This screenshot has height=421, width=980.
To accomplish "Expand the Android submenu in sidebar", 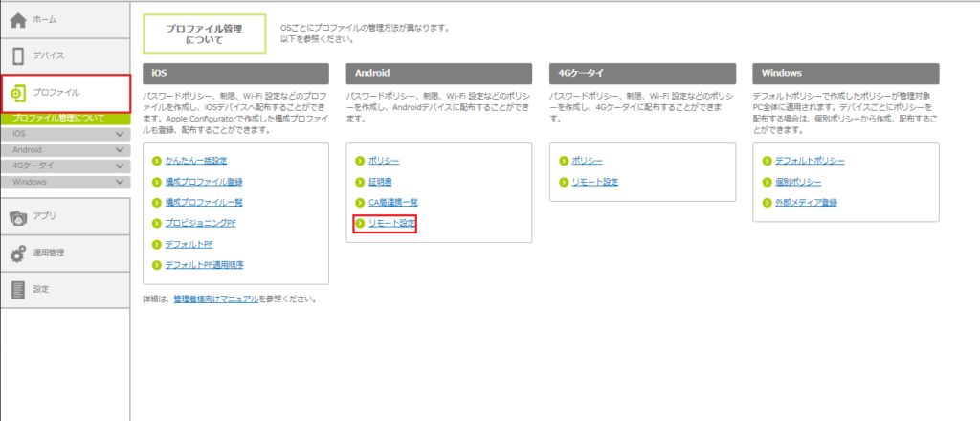I will (120, 151).
